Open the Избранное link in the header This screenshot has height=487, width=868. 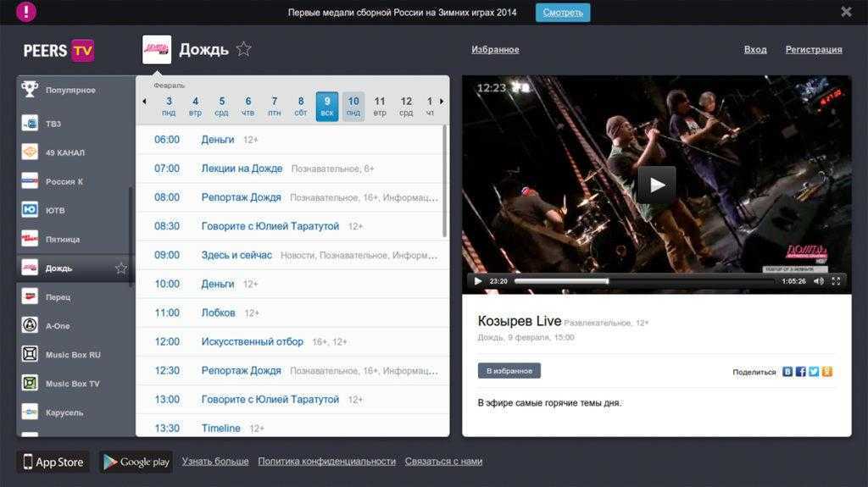(495, 50)
